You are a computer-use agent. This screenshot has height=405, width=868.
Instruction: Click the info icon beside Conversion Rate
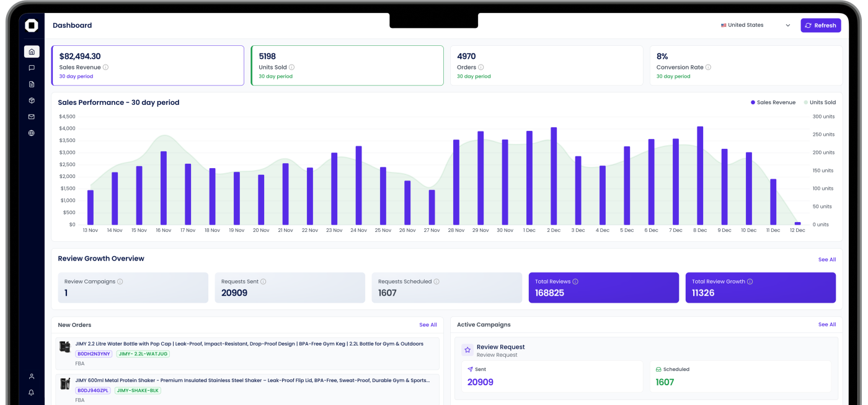708,67
